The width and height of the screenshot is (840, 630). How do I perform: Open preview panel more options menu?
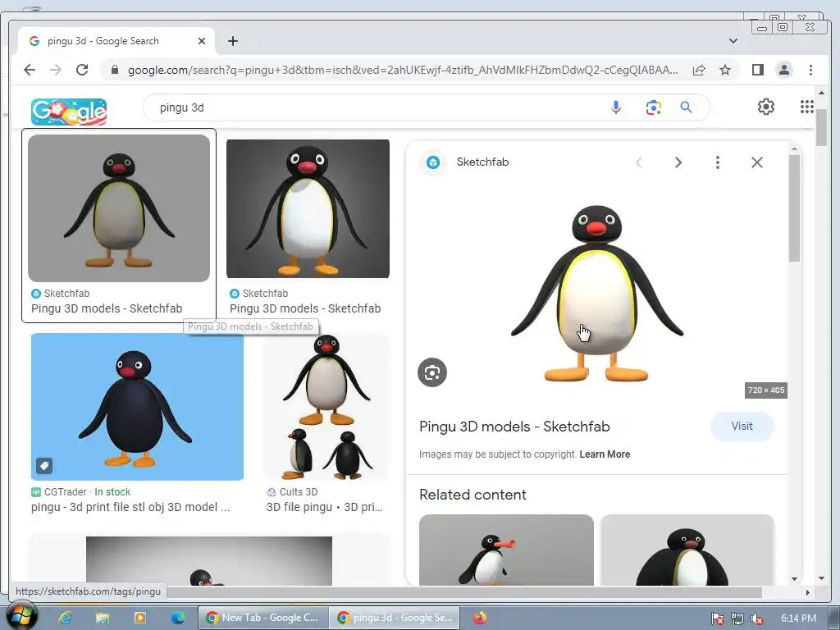coord(717,162)
